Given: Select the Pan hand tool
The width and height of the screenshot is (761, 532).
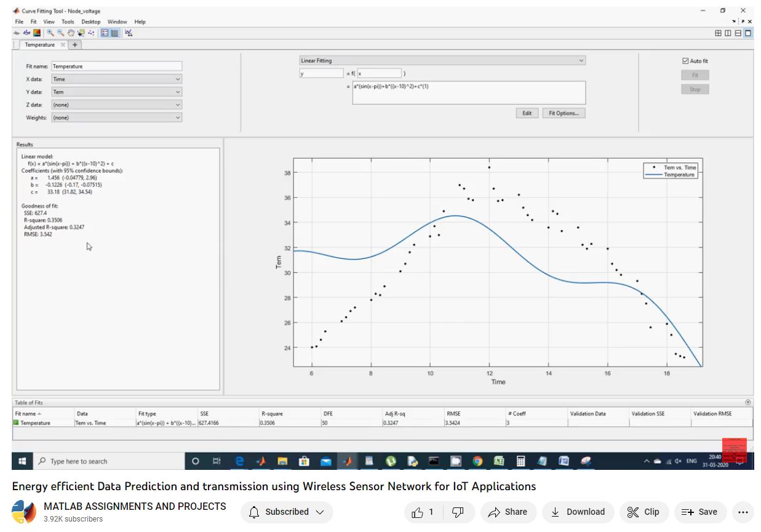Looking at the screenshot, I should point(70,33).
